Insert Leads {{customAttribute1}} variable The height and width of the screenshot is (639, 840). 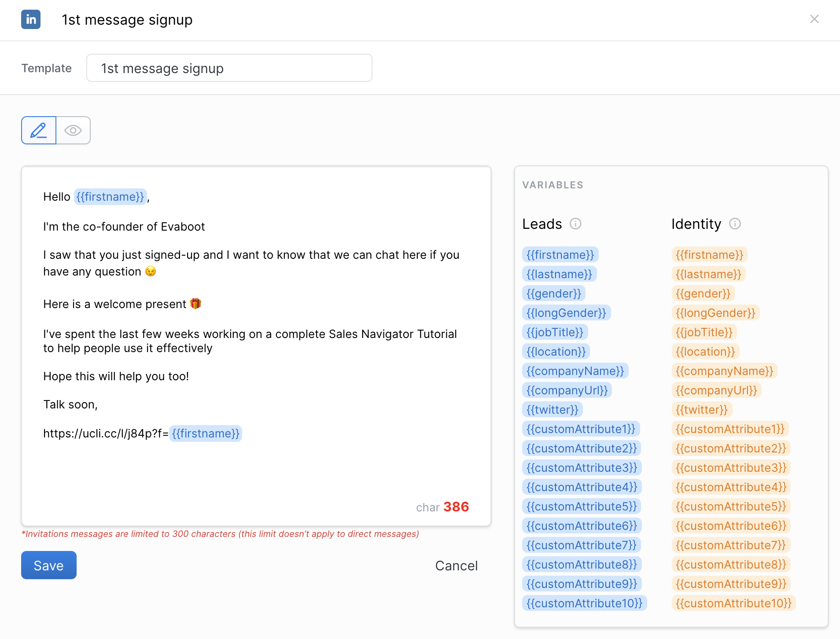point(581,429)
